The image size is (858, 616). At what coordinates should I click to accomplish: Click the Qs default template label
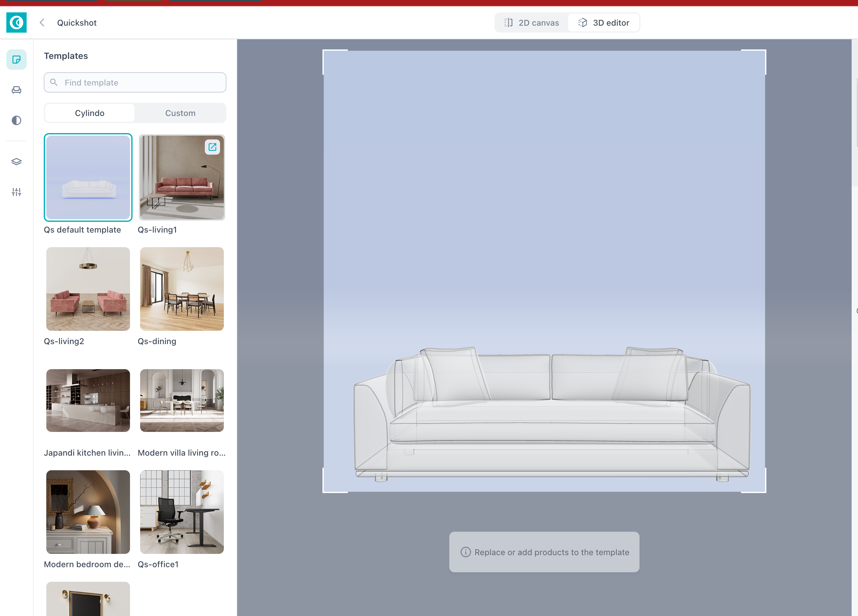[x=82, y=229]
